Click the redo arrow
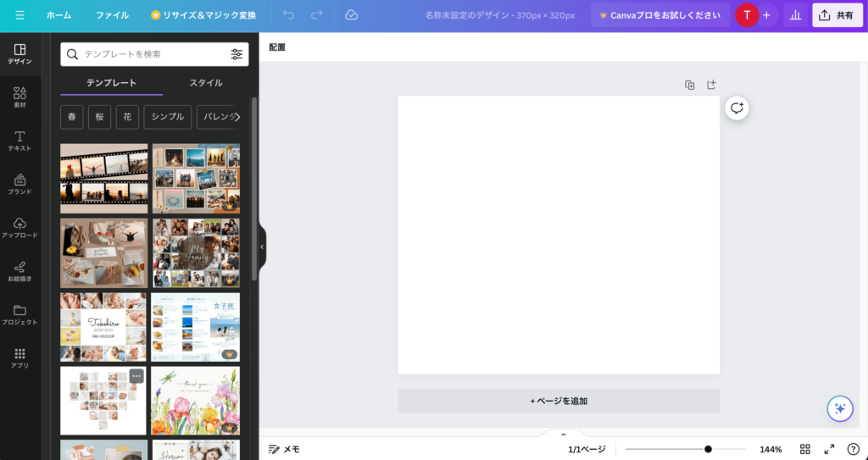Image resolution: width=868 pixels, height=460 pixels. 317,15
